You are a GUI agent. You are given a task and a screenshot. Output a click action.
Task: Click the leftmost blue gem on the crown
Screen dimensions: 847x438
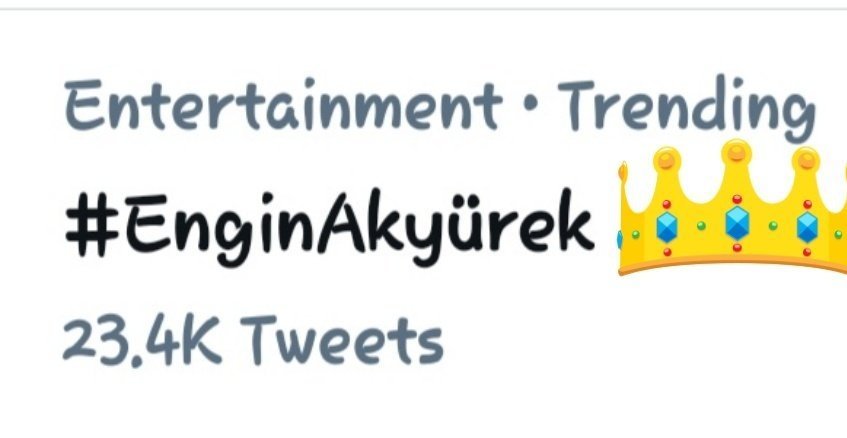pos(667,227)
